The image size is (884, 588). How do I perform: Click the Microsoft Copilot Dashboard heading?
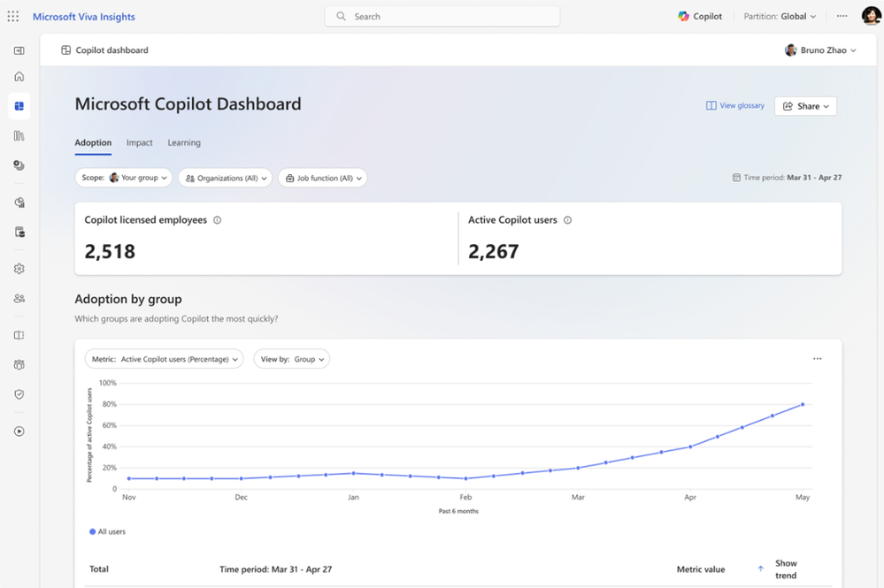(188, 104)
